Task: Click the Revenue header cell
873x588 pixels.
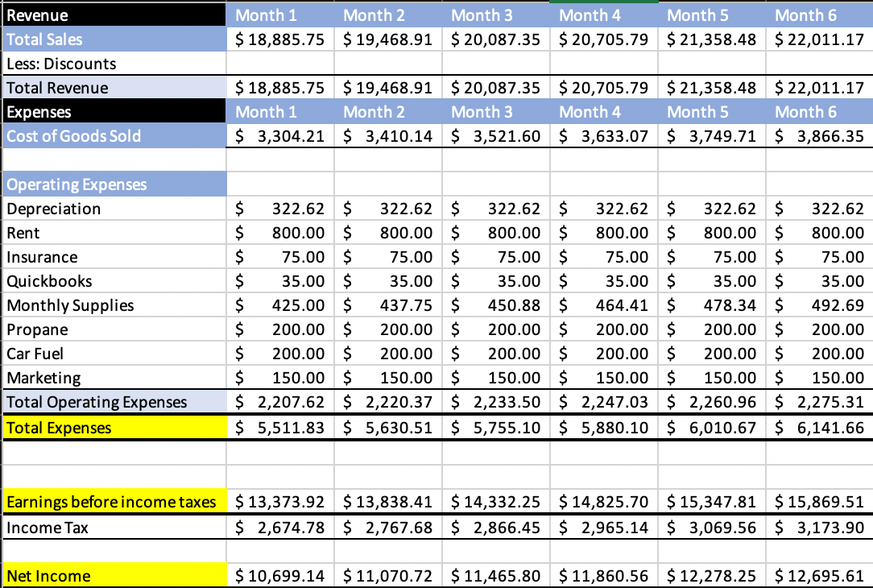Action: pos(114,14)
